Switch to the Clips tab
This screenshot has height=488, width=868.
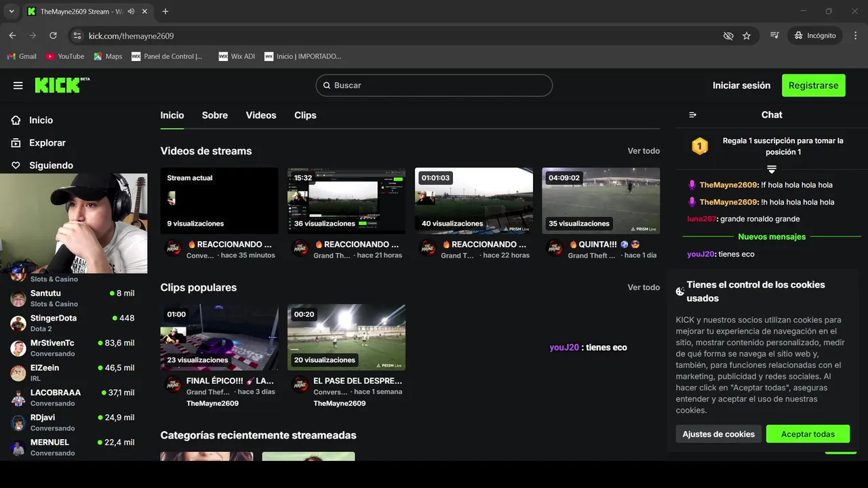(x=305, y=115)
